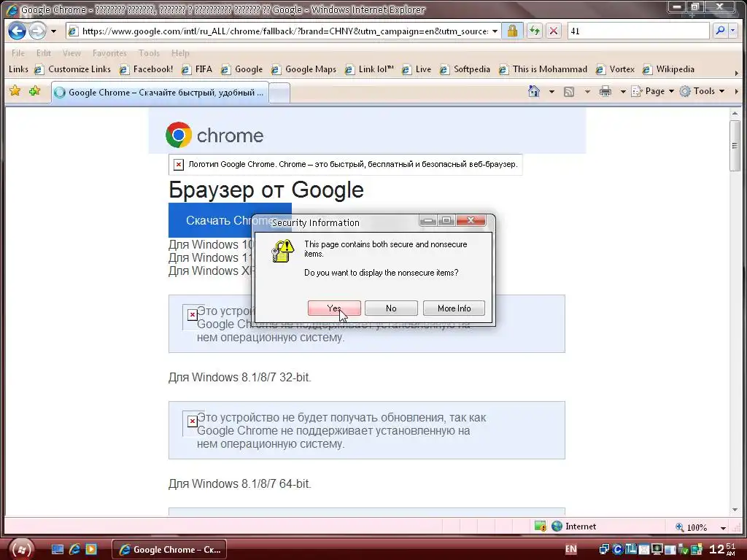
Task: Click Yes in Security Information dialog
Action: click(x=334, y=308)
